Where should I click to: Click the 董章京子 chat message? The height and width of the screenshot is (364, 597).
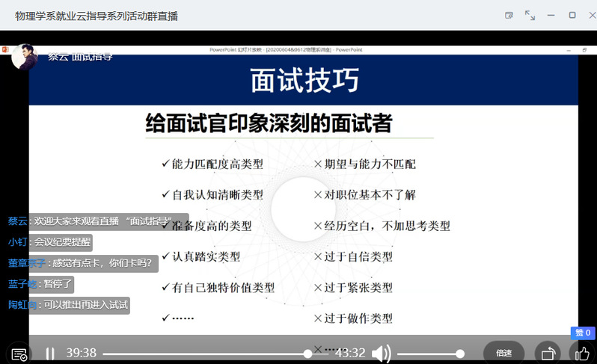point(102,263)
